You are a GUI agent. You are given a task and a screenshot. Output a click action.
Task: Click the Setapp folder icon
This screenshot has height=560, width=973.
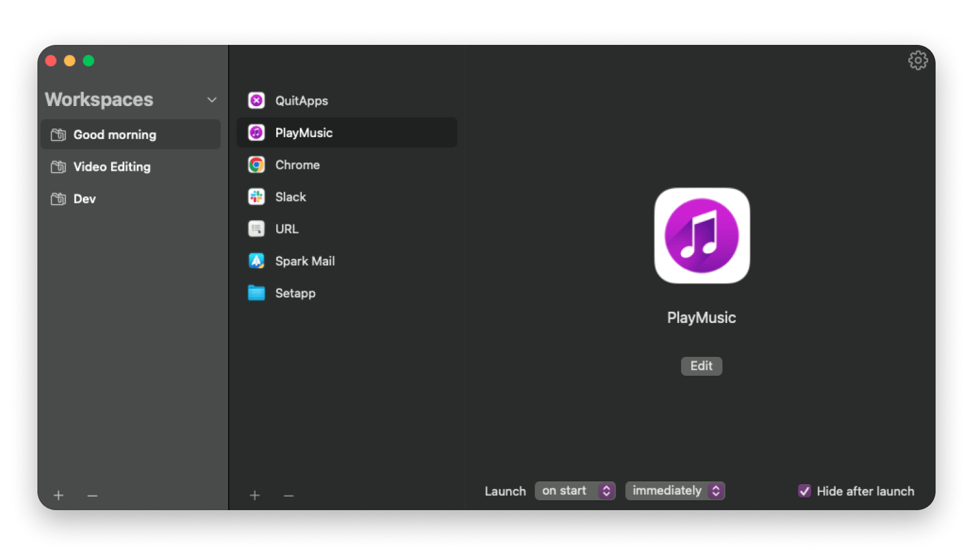(x=256, y=293)
